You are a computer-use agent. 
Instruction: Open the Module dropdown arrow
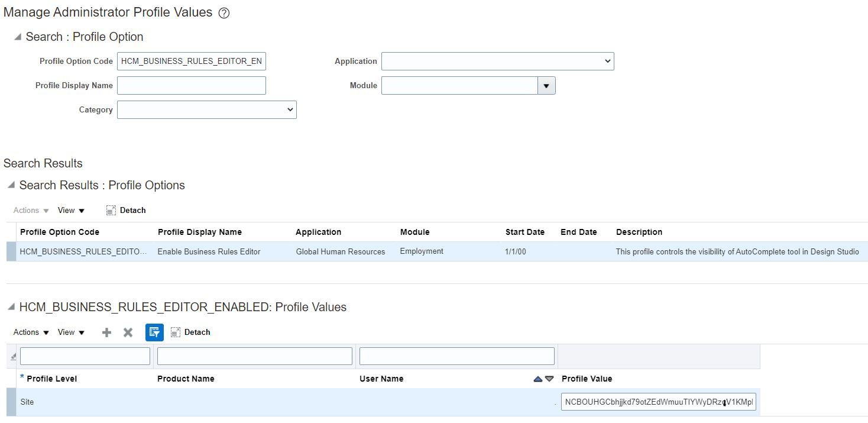(546, 85)
